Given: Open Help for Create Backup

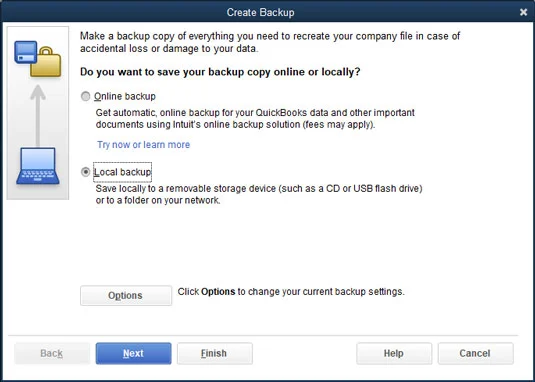Looking at the screenshot, I should tap(394, 353).
